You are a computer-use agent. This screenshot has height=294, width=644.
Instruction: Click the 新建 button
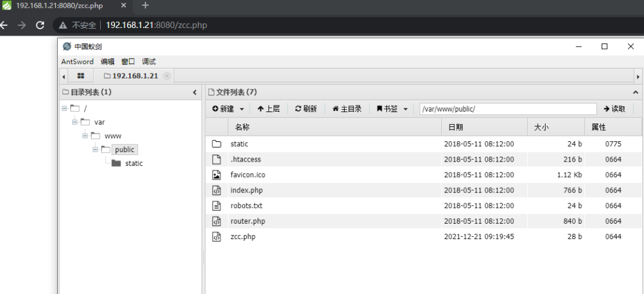(224, 109)
